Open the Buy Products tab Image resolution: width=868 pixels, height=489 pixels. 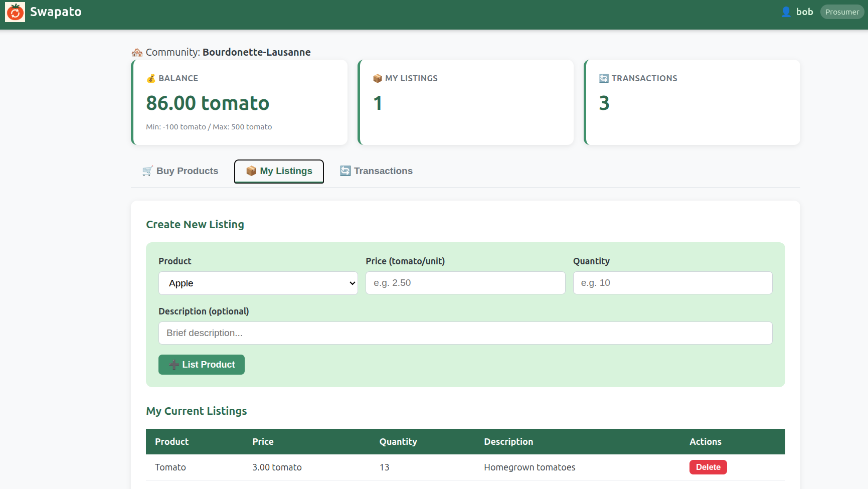tap(181, 171)
